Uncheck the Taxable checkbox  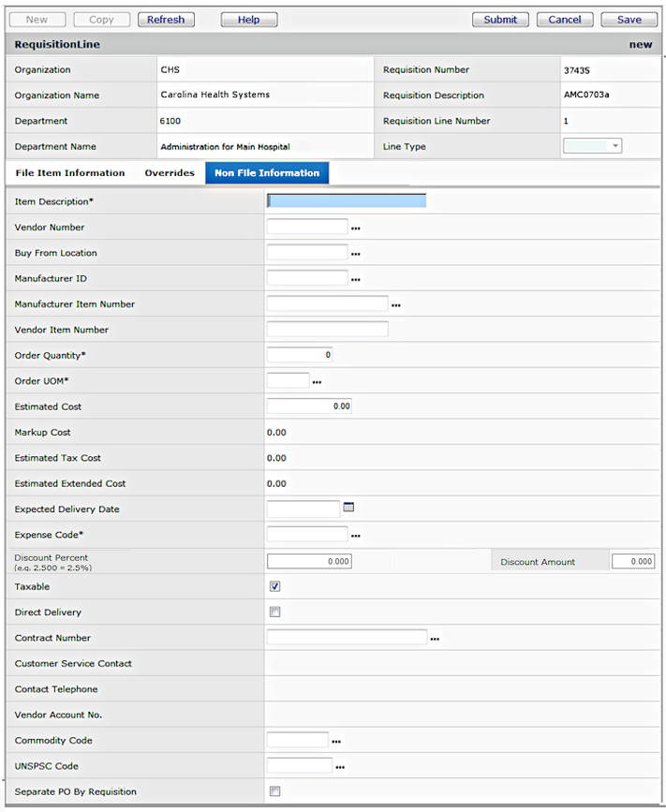(x=274, y=586)
